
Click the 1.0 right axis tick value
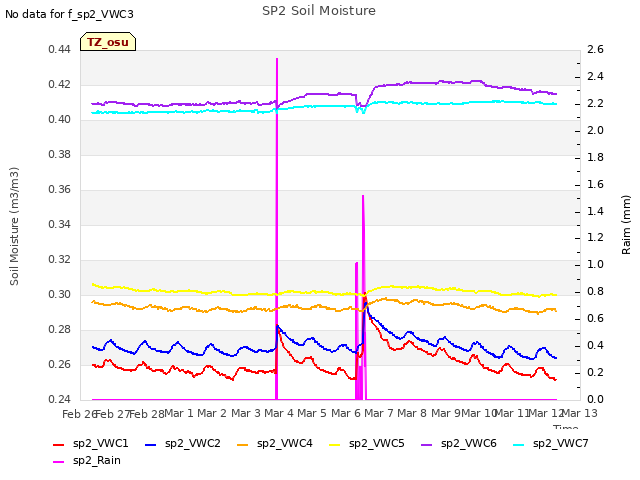coord(595,264)
